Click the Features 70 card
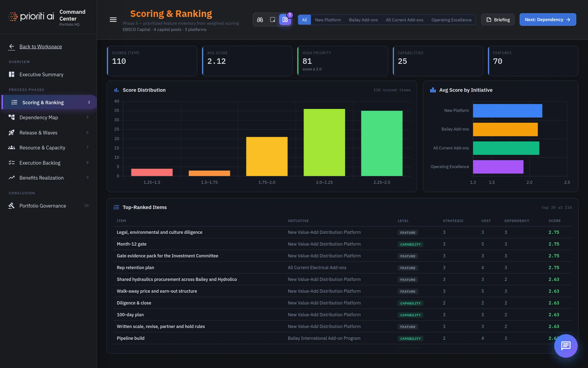This screenshot has height=368, width=588. point(533,61)
